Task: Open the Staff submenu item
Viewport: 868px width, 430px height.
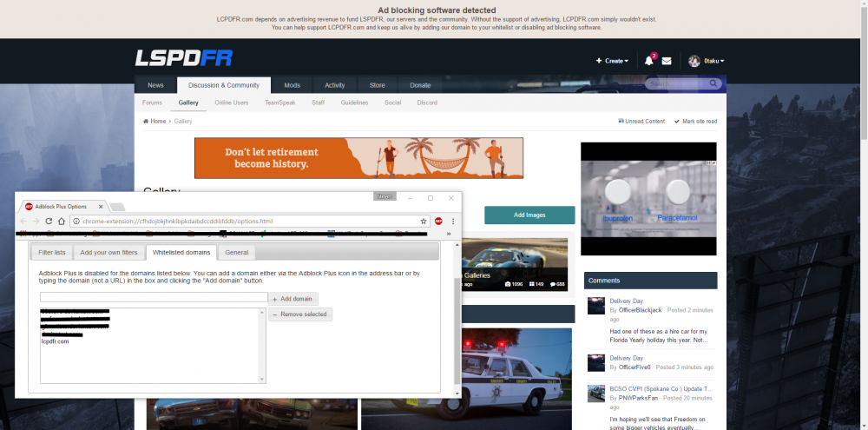Action: tap(319, 103)
